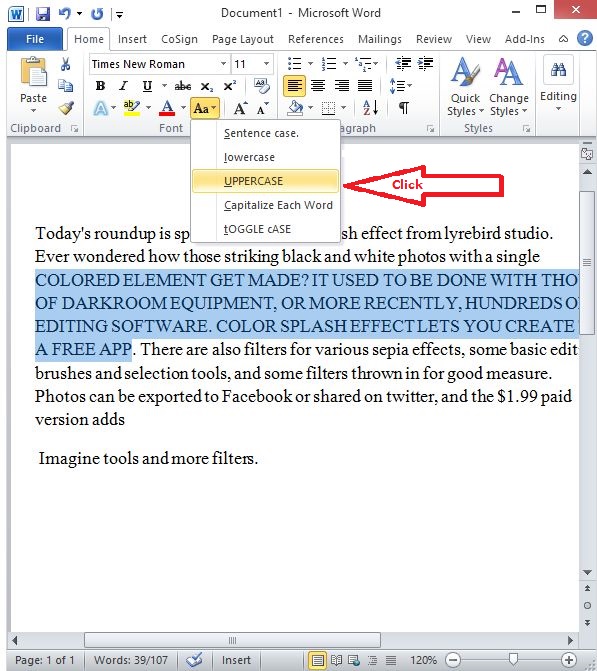This screenshot has width=597, height=671.
Task: Apply Subscript formatting
Action: pos(207,86)
